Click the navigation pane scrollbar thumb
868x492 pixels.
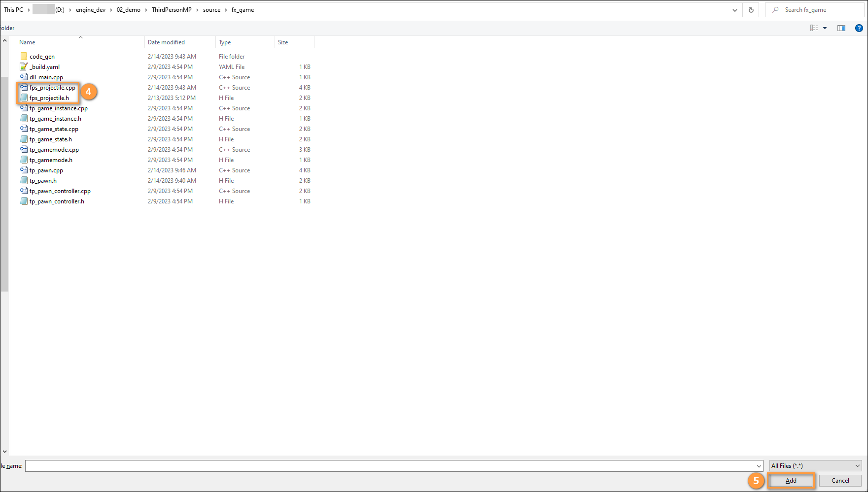tap(4, 184)
